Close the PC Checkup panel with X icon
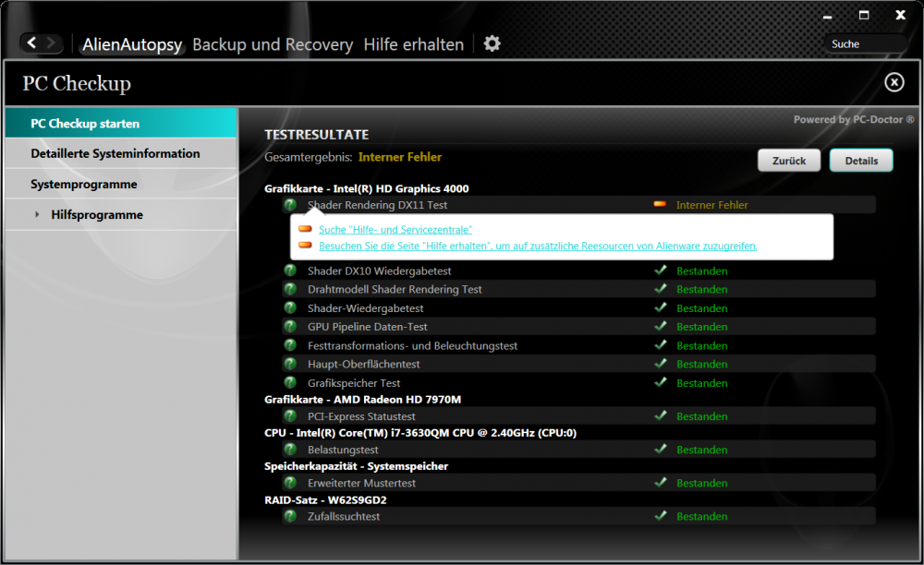 point(894,83)
